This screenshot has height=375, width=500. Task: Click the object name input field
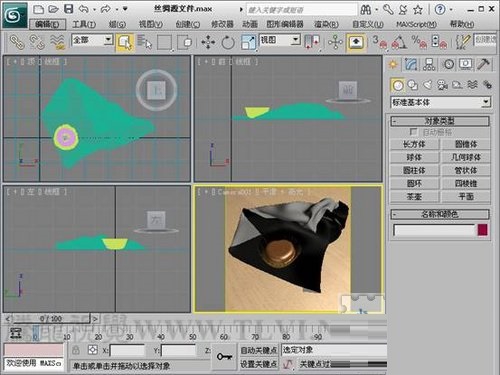pos(434,230)
